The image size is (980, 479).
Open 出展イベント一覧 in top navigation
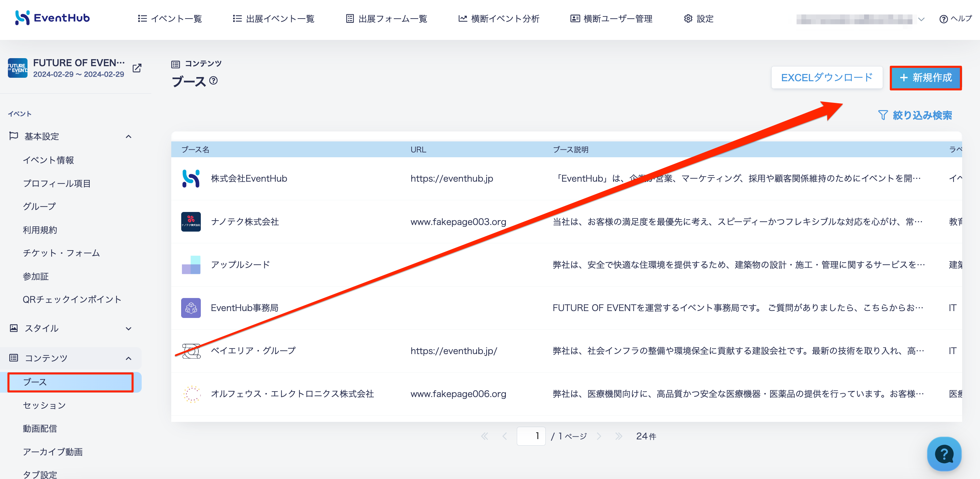(273, 19)
